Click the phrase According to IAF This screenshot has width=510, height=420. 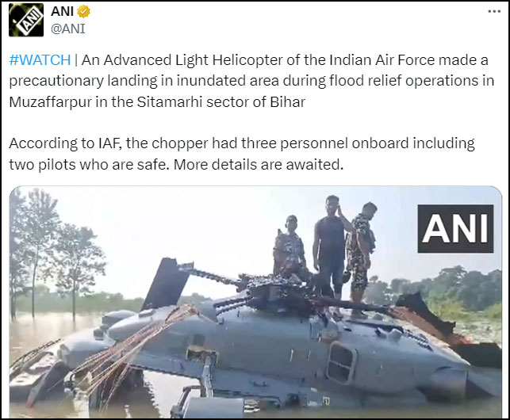click(65, 143)
